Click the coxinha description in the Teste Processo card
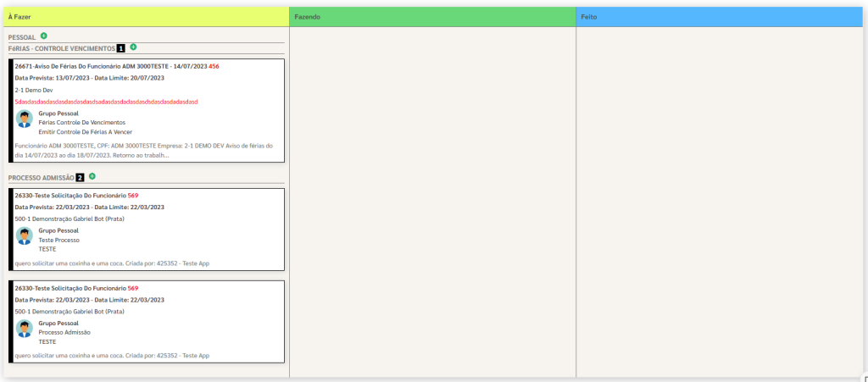Image resolution: width=868 pixels, height=382 pixels. [112, 263]
